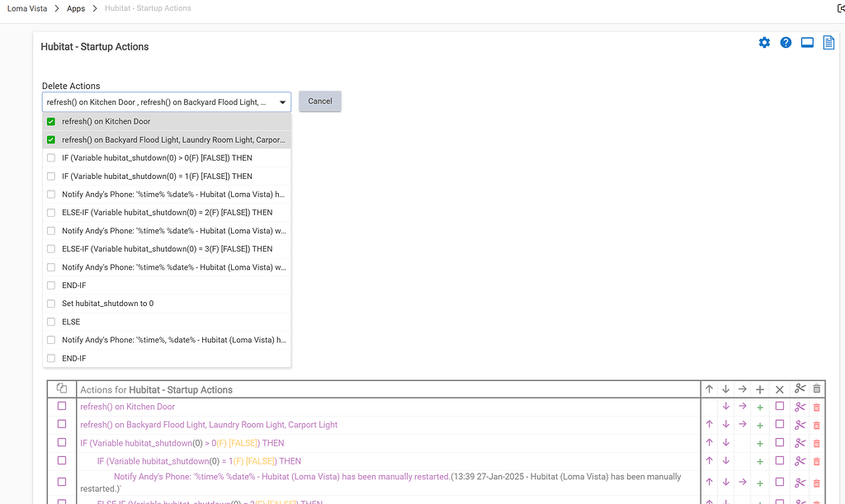Open app settings gear icon

coord(764,43)
